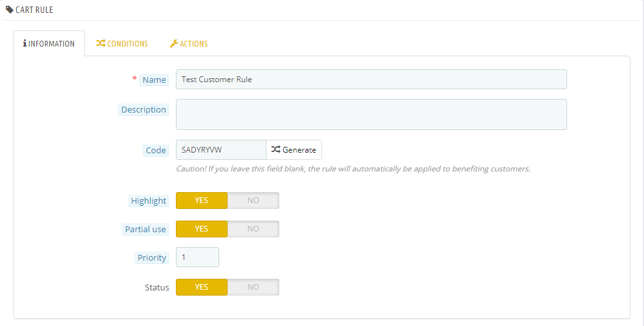The image size is (644, 326).
Task: Set Highlight to YES
Action: tap(202, 201)
